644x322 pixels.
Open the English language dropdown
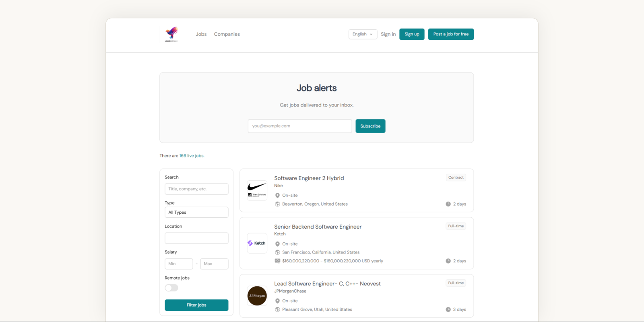point(362,34)
